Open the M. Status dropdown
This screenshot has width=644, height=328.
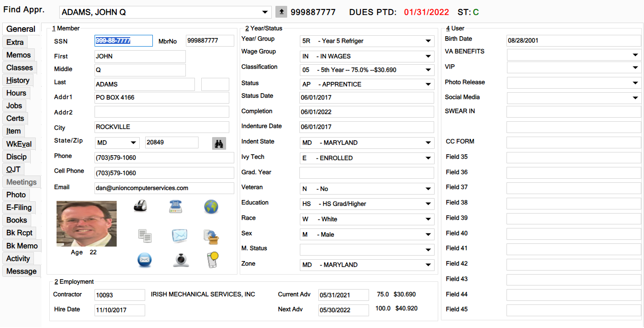click(x=428, y=250)
